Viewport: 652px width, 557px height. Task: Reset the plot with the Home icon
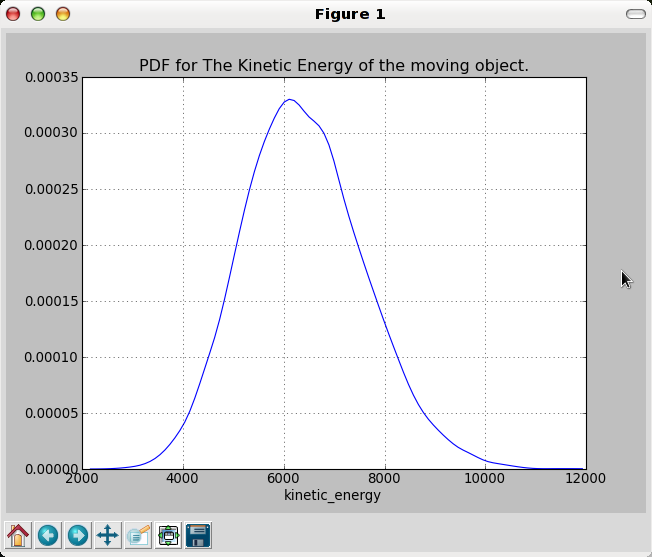tap(18, 535)
